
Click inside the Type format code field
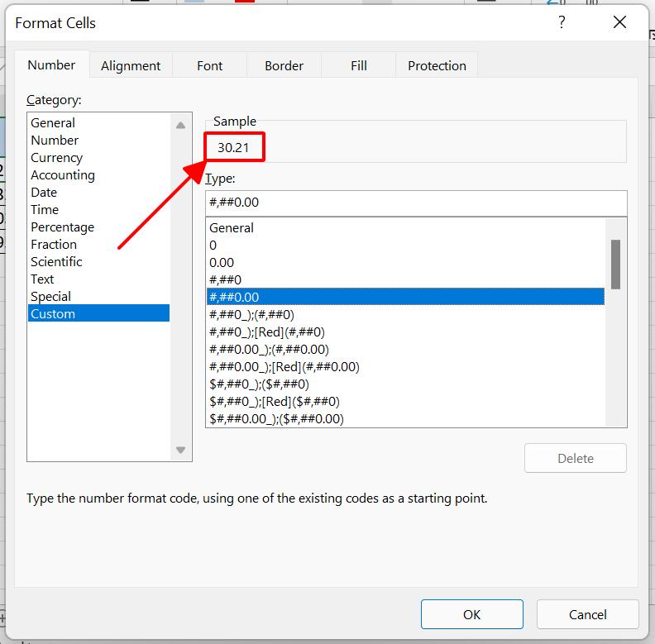(x=416, y=203)
